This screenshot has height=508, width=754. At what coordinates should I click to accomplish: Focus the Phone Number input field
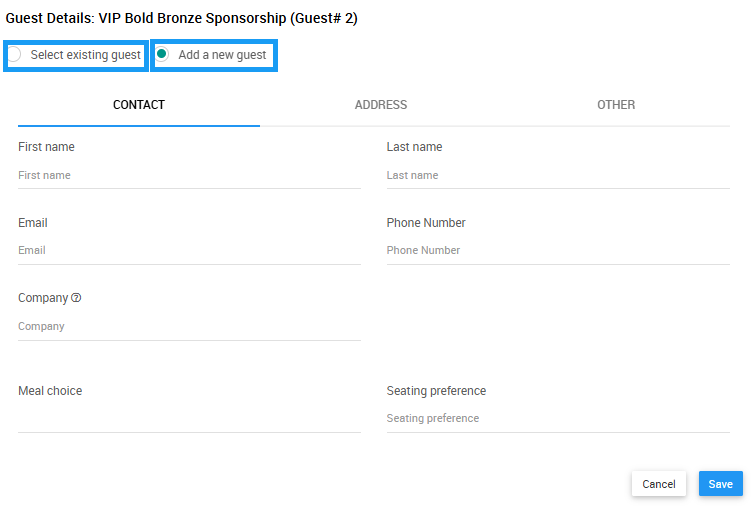pyautogui.click(x=558, y=250)
